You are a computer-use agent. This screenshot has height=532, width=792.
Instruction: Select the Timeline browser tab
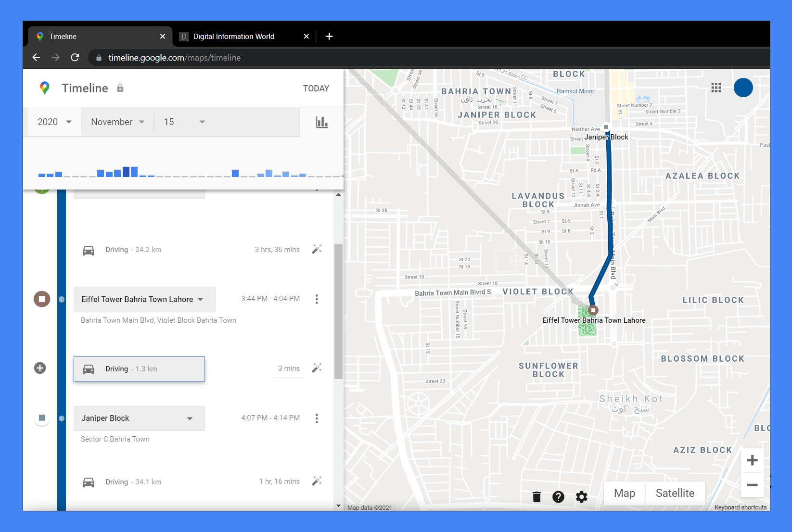click(x=100, y=37)
